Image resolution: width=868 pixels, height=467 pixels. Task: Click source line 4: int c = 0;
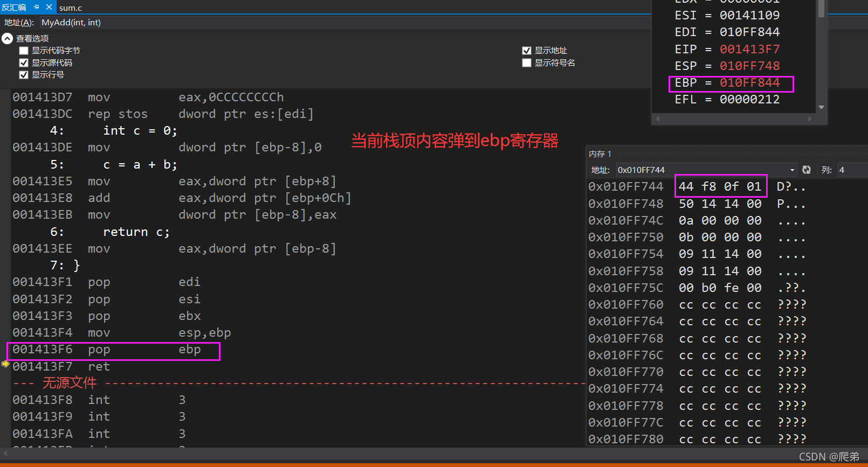pyautogui.click(x=114, y=131)
